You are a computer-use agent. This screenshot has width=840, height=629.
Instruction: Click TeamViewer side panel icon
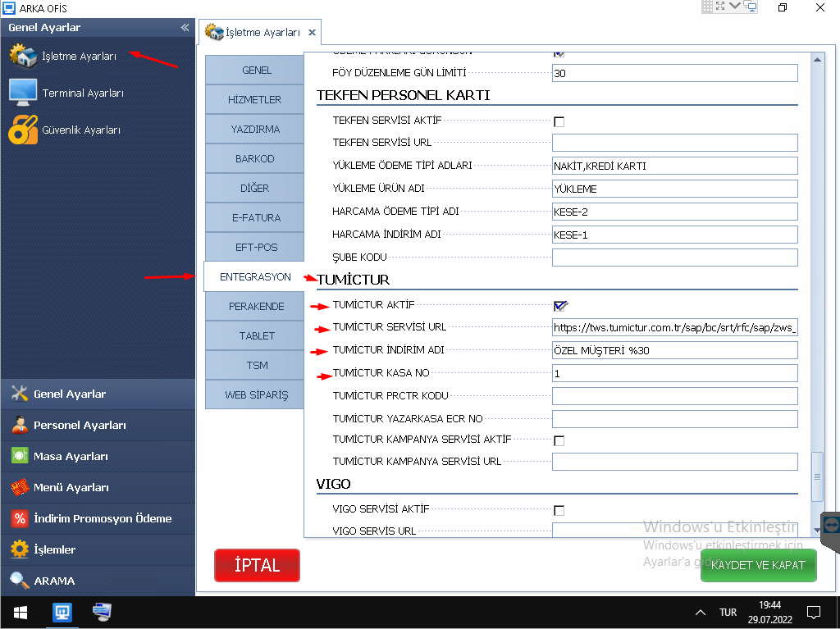[832, 524]
